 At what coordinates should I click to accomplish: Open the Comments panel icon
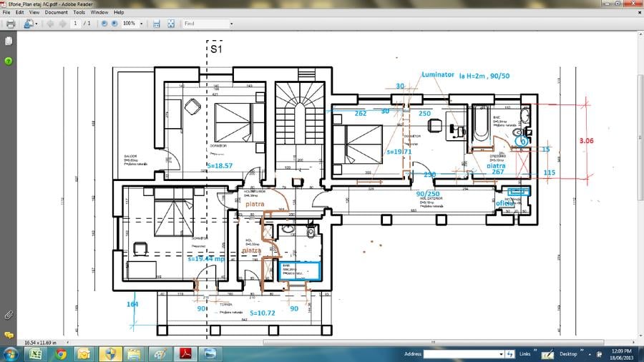[x=9, y=336]
